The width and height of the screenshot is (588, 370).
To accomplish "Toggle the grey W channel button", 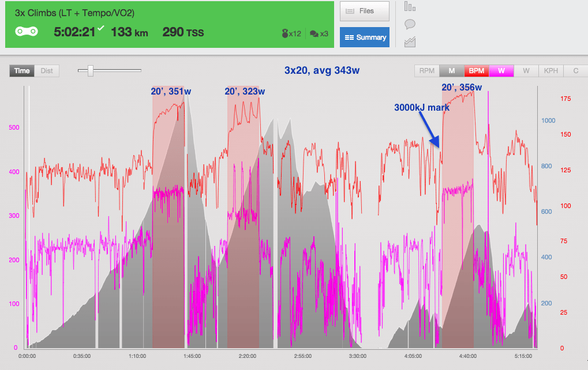I will (x=526, y=71).
